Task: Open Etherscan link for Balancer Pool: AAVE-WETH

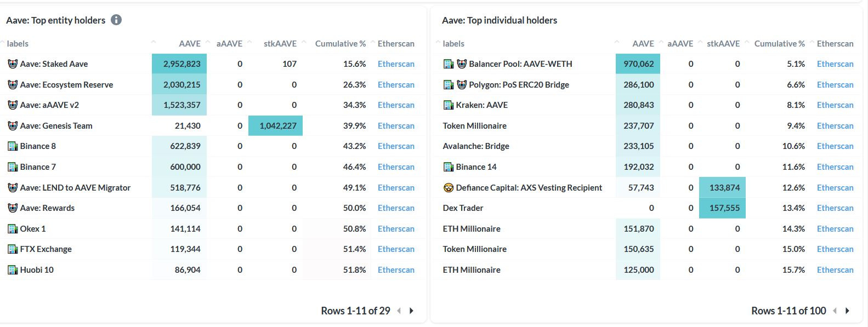Action: [x=835, y=64]
